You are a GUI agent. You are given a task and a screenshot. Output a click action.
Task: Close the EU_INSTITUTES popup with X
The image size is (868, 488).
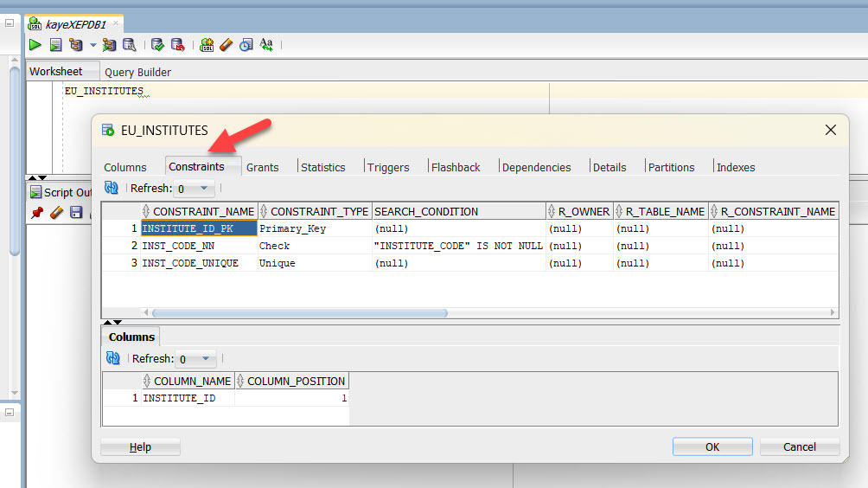pos(830,130)
